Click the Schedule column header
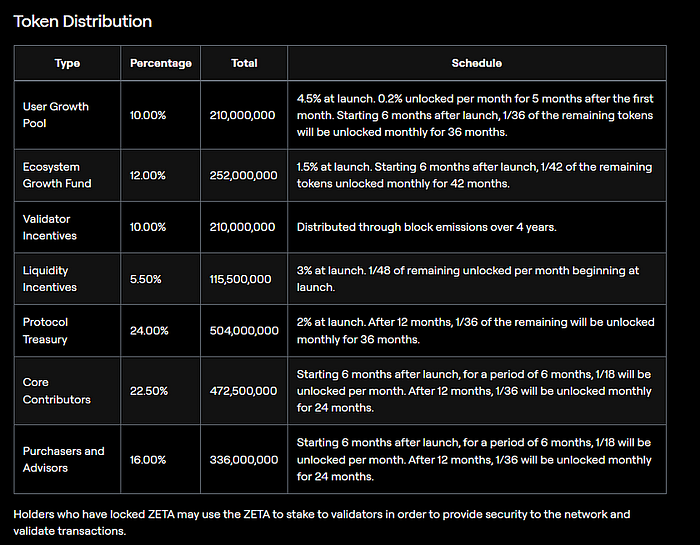Screen dimensions: 700x545 [x=477, y=63]
